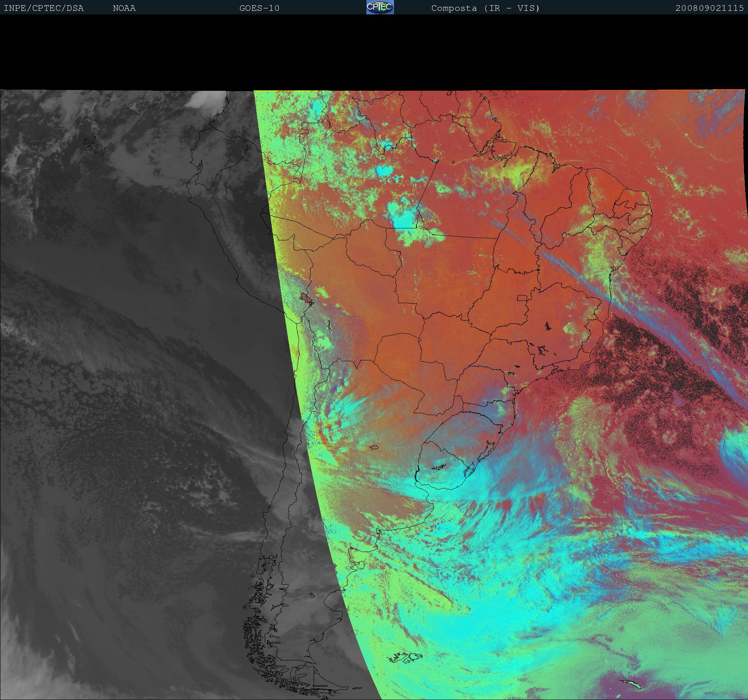Click the CPTEC logo in header

[380, 7]
